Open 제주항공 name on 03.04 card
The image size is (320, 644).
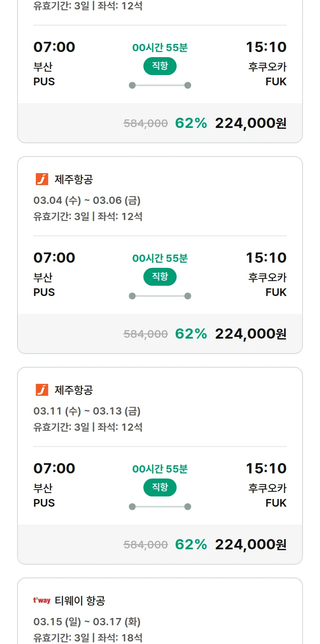pyautogui.click(x=74, y=179)
